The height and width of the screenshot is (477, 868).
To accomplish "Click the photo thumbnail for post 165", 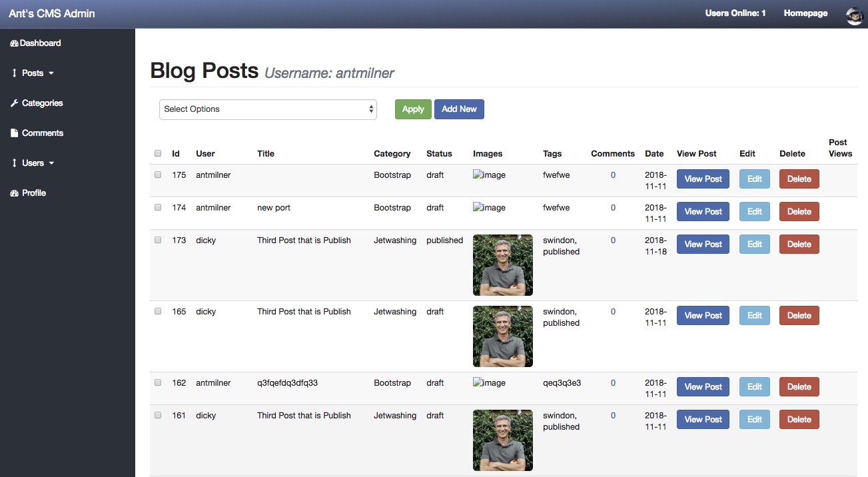I will [503, 336].
